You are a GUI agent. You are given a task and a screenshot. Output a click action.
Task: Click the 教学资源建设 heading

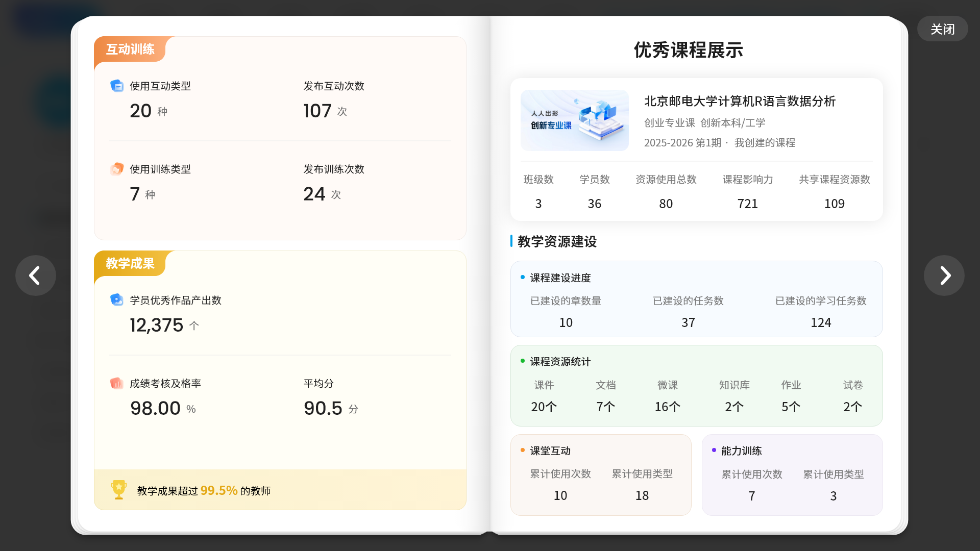[557, 241]
